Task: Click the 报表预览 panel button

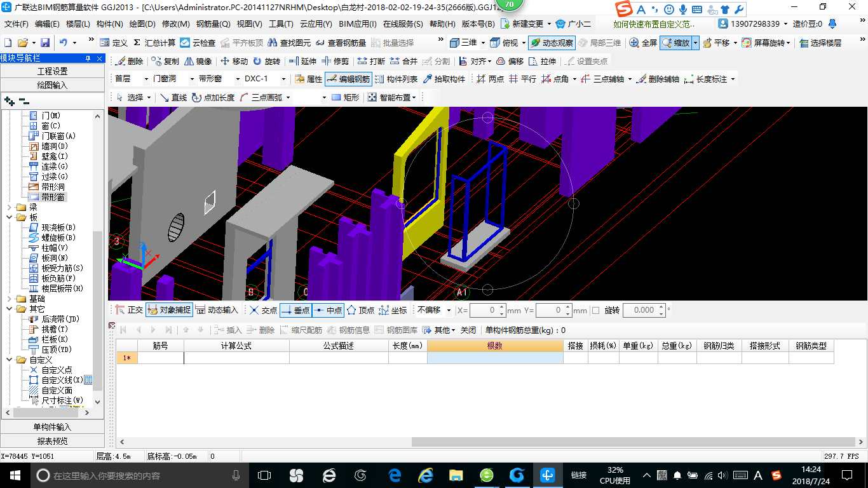Action: coord(52,441)
